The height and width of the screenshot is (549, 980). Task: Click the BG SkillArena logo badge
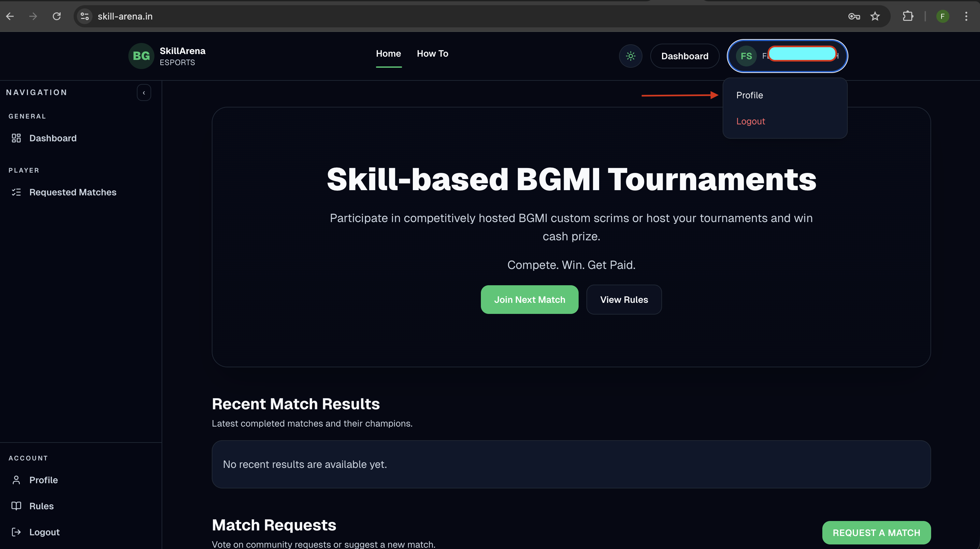(141, 56)
